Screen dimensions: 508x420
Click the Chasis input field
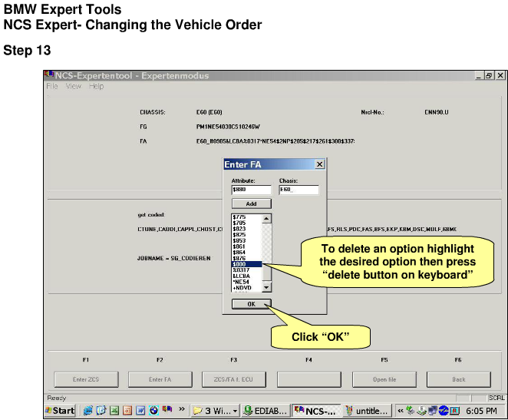(299, 190)
